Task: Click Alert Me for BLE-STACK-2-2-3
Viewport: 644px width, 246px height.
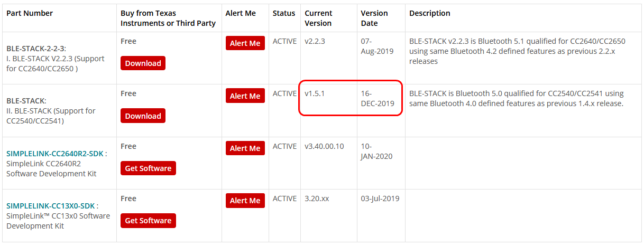Action: point(245,43)
